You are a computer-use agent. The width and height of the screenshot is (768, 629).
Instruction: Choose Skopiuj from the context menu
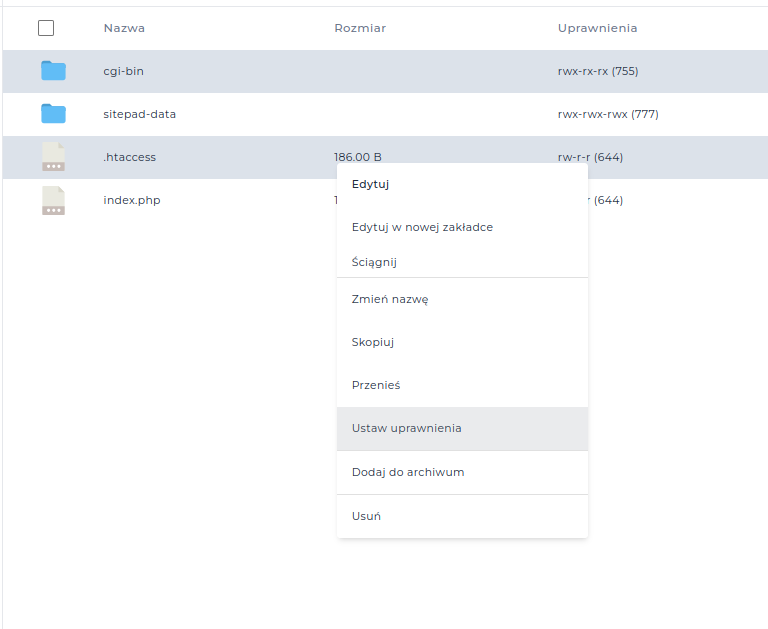coord(373,342)
